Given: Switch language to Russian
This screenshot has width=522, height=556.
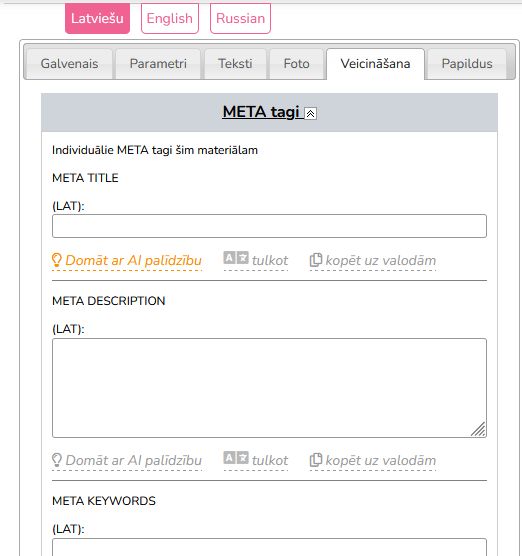Looking at the screenshot, I should pos(240,18).
